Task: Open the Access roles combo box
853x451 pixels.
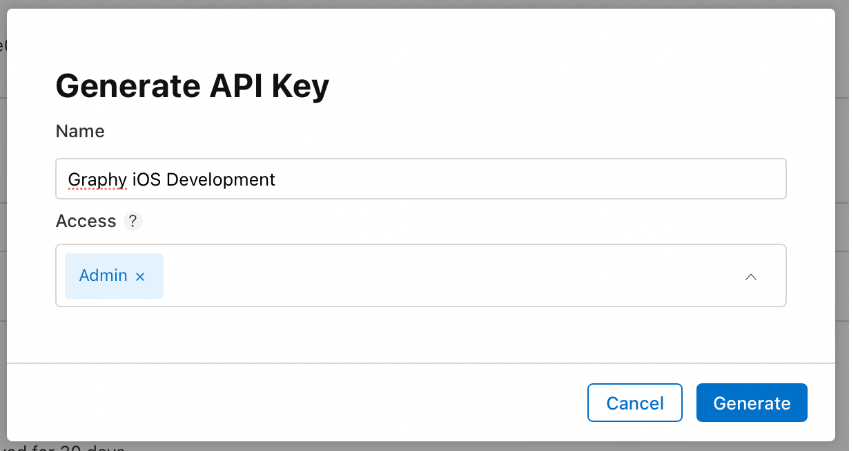Action: tap(450, 276)
